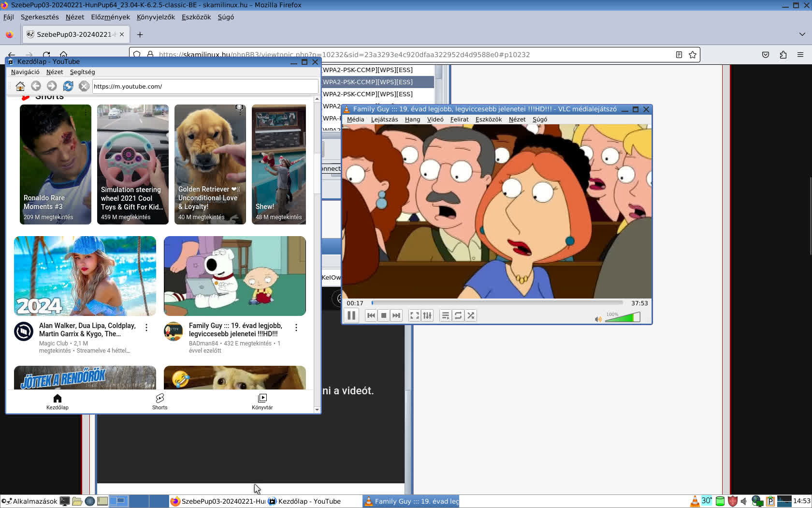The image size is (812, 508).
Task: Jump to previous media in VLC
Action: (x=371, y=315)
